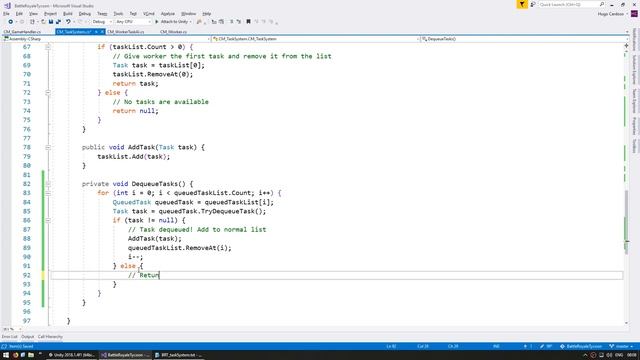Image resolution: width=640 pixels, height=360 pixels.
Task: Collapse the DequeueTasks method at line 82
Action: click(48, 184)
